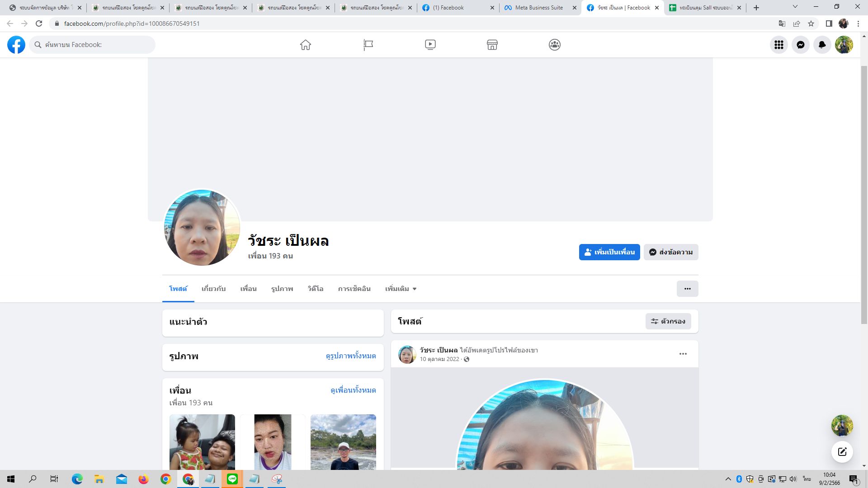Open the Pages flag icon
Viewport: 868px width, 488px height.
coord(368,45)
